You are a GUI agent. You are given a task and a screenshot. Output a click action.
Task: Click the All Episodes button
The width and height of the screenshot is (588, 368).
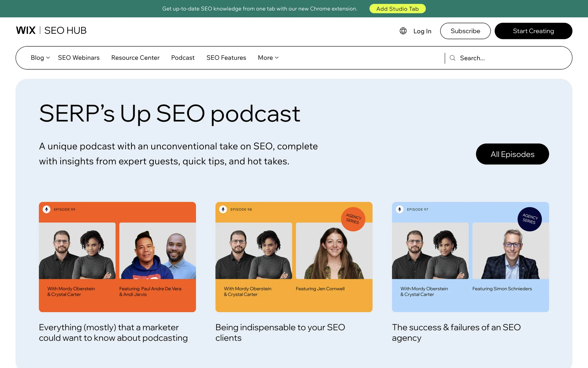(x=512, y=154)
